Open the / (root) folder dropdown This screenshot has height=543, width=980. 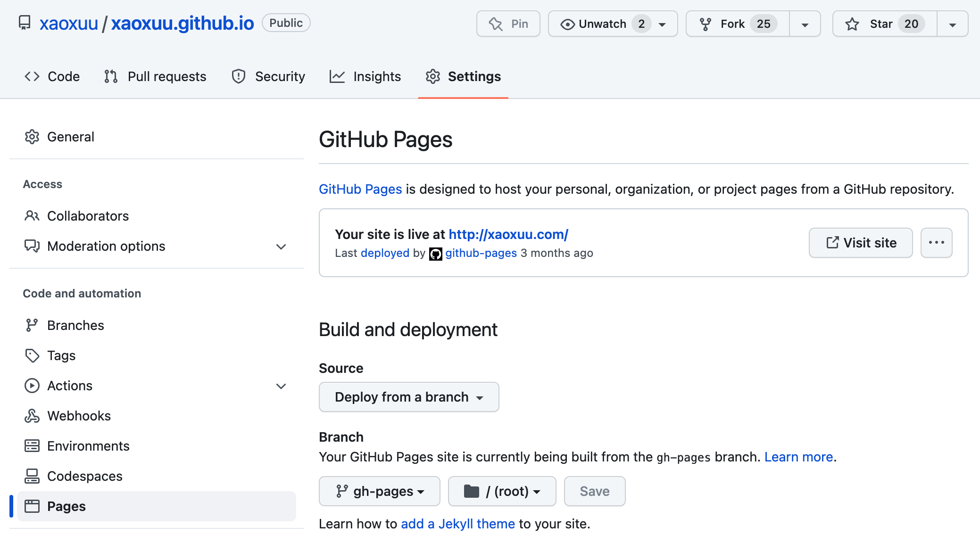(502, 491)
